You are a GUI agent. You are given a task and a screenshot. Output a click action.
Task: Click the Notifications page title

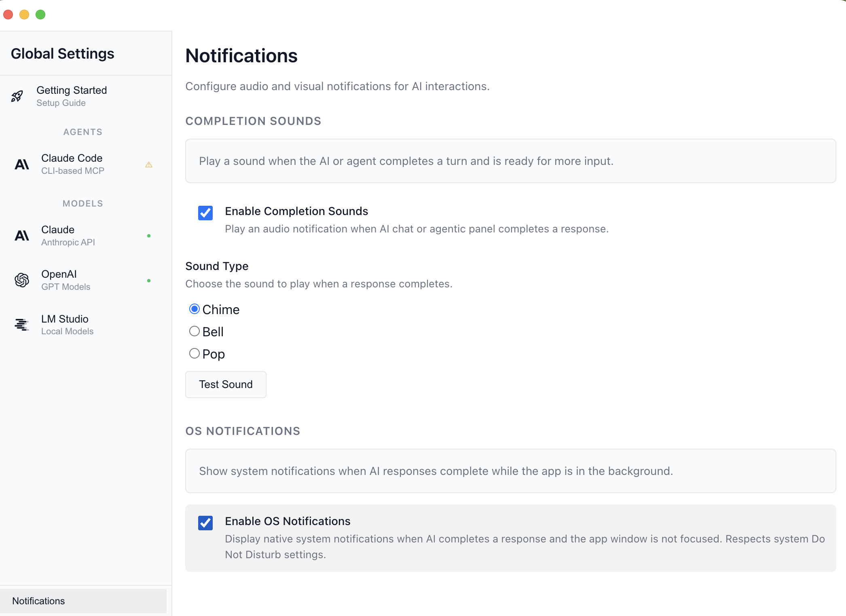(241, 56)
